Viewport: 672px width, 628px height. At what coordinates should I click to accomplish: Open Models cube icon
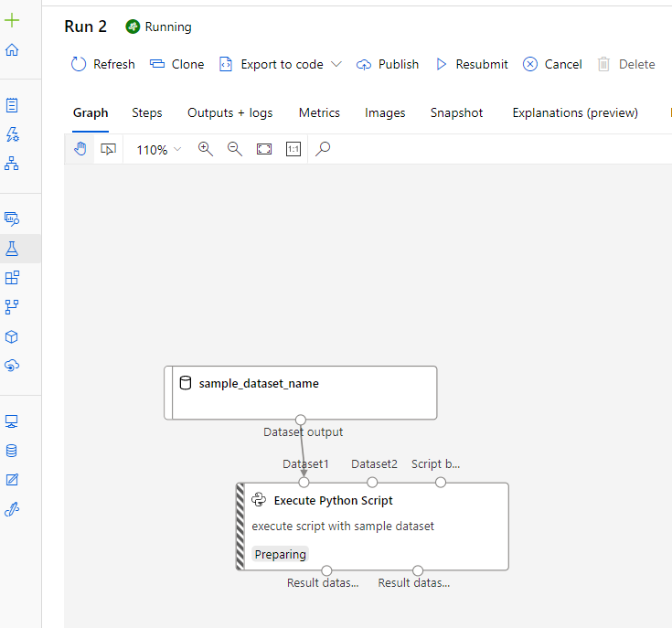coord(12,336)
